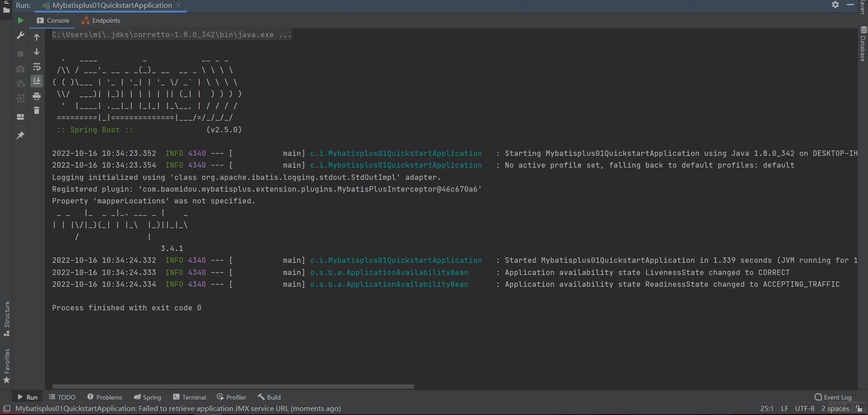Open the Event Log

pos(833,397)
